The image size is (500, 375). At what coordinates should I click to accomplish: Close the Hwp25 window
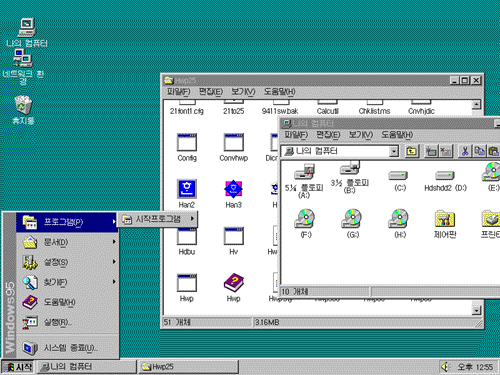tap(476, 80)
